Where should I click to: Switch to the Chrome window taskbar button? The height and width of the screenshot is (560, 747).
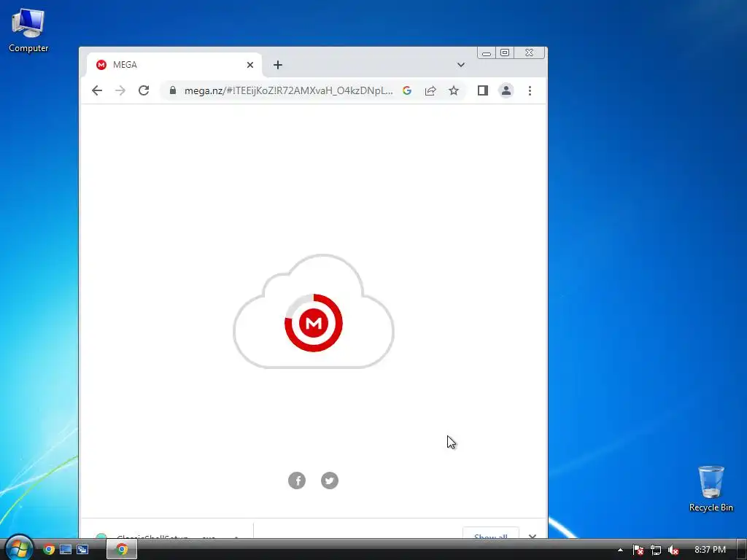122,550
